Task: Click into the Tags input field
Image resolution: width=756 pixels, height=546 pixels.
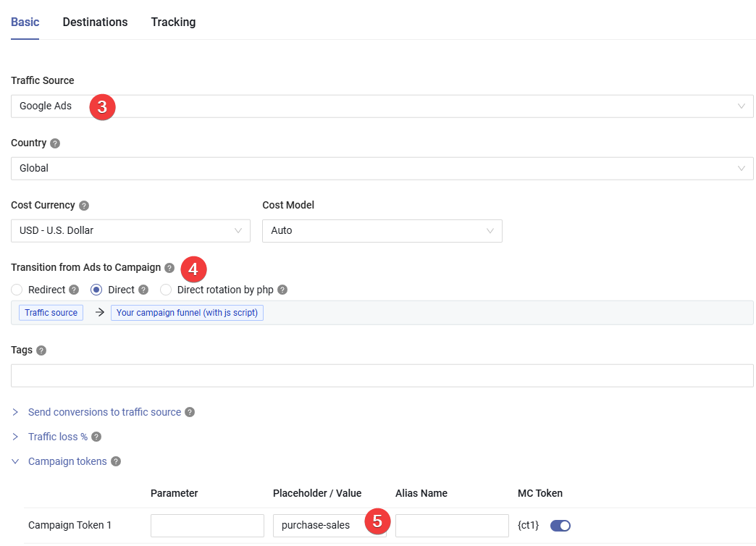Action: 382,375
